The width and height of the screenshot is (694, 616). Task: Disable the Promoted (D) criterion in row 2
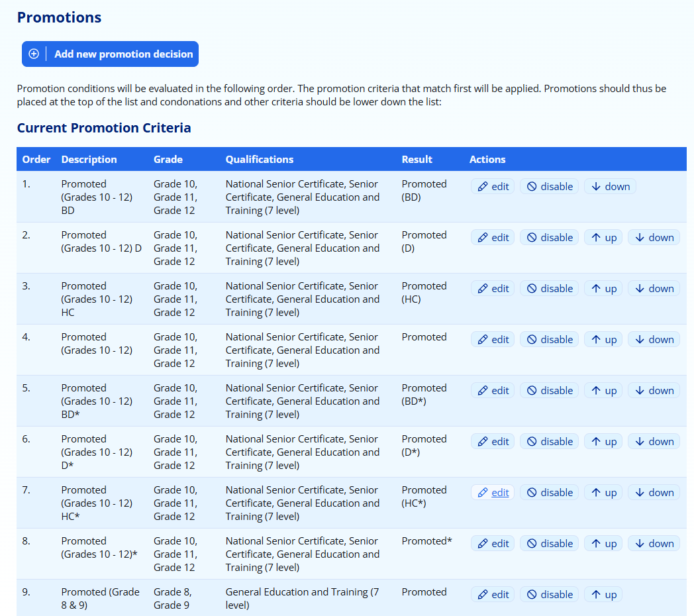(x=549, y=238)
